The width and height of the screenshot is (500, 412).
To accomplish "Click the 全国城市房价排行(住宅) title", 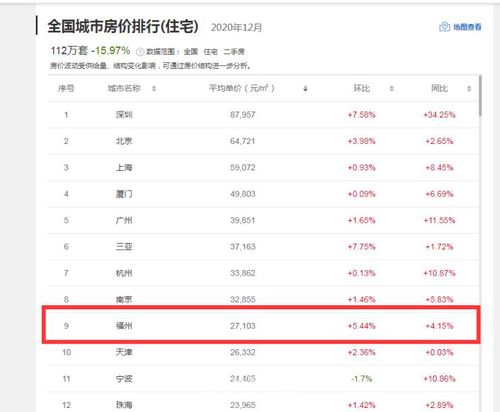I will pos(123,26).
